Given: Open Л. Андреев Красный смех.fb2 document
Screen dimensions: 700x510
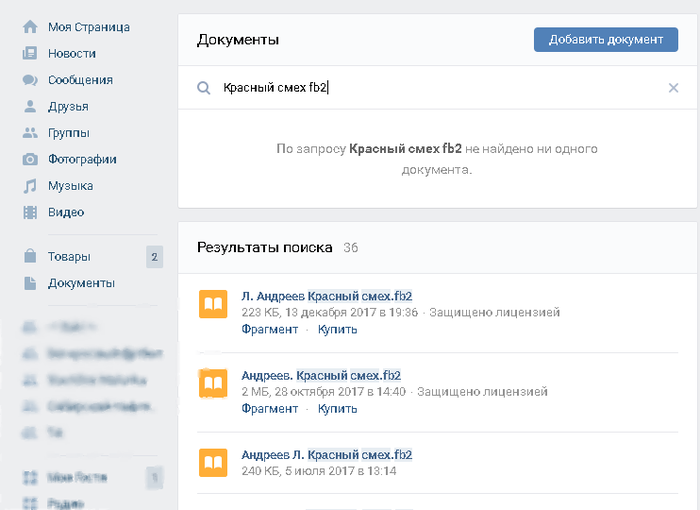Looking at the screenshot, I should coord(326,296).
